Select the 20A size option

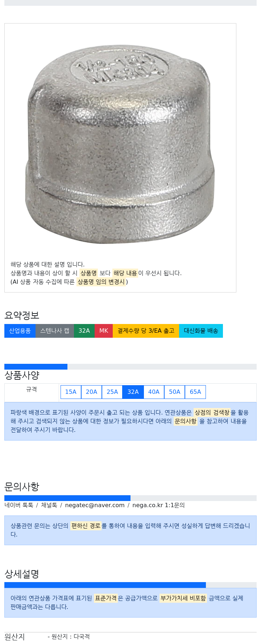(x=91, y=392)
